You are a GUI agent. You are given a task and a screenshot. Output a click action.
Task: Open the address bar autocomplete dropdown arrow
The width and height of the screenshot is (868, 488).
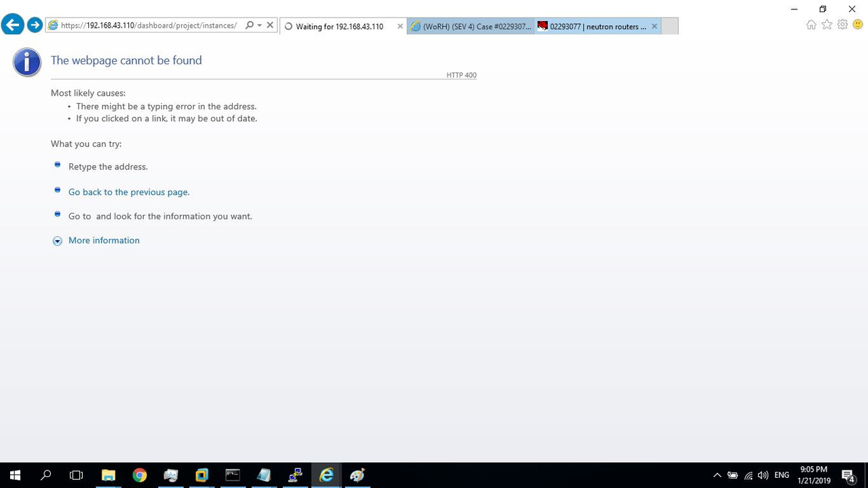[260, 26]
